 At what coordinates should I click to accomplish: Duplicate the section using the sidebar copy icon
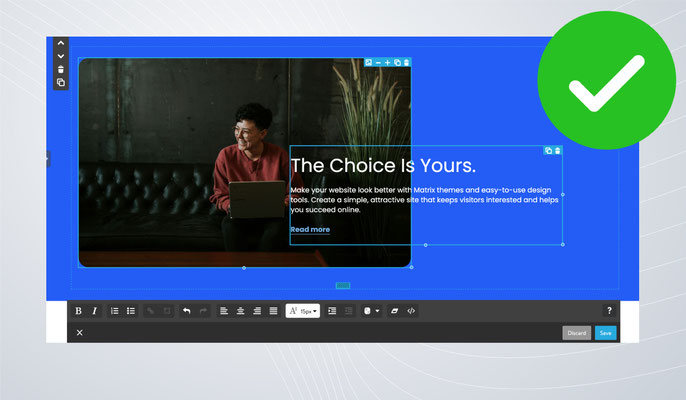click(x=61, y=82)
